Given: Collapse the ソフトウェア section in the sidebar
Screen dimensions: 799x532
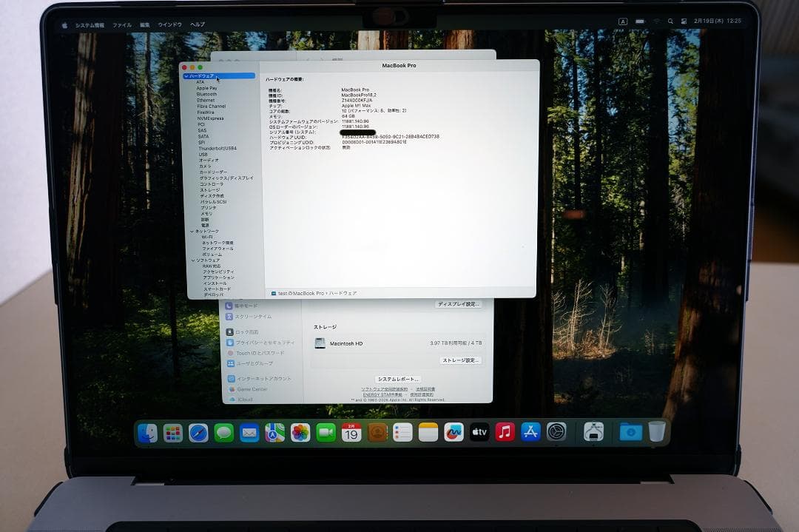Looking at the screenshot, I should click(x=192, y=260).
